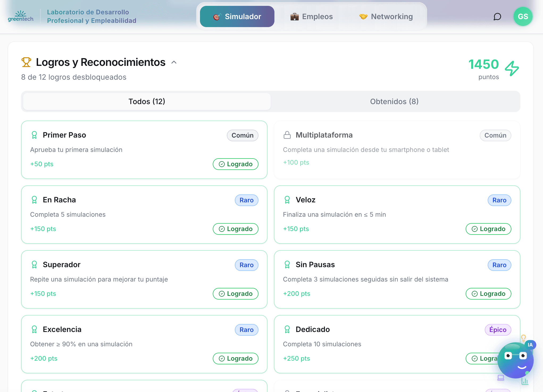Click the greentech logo
The height and width of the screenshot is (392, 543).
(20, 16)
